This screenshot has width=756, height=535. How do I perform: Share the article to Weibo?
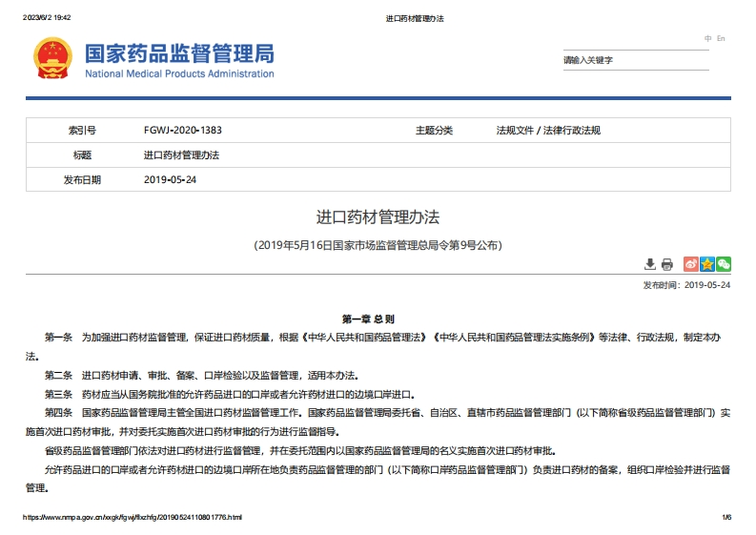[691, 264]
